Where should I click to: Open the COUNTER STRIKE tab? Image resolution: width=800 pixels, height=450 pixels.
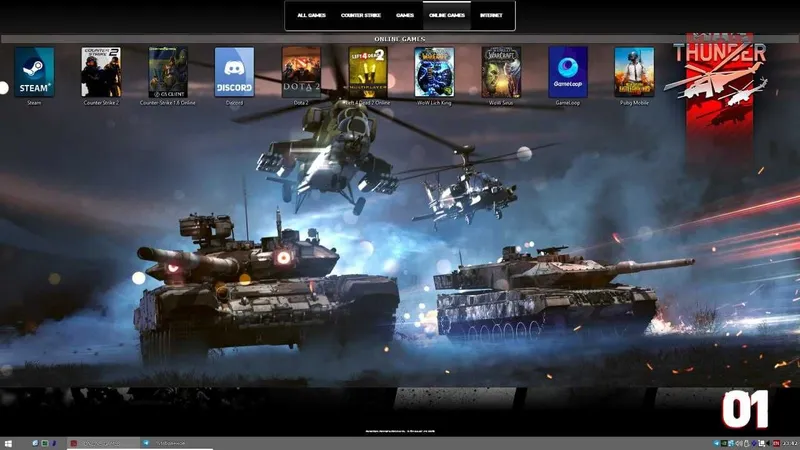pos(361,15)
